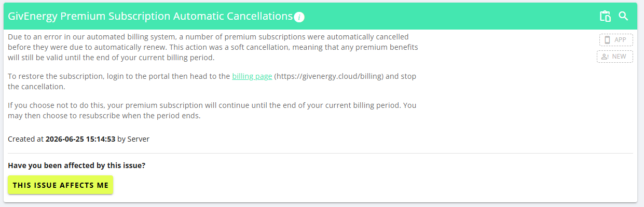Click paragraph starting "If you choose not"
The image size is (644, 207).
[212, 111]
